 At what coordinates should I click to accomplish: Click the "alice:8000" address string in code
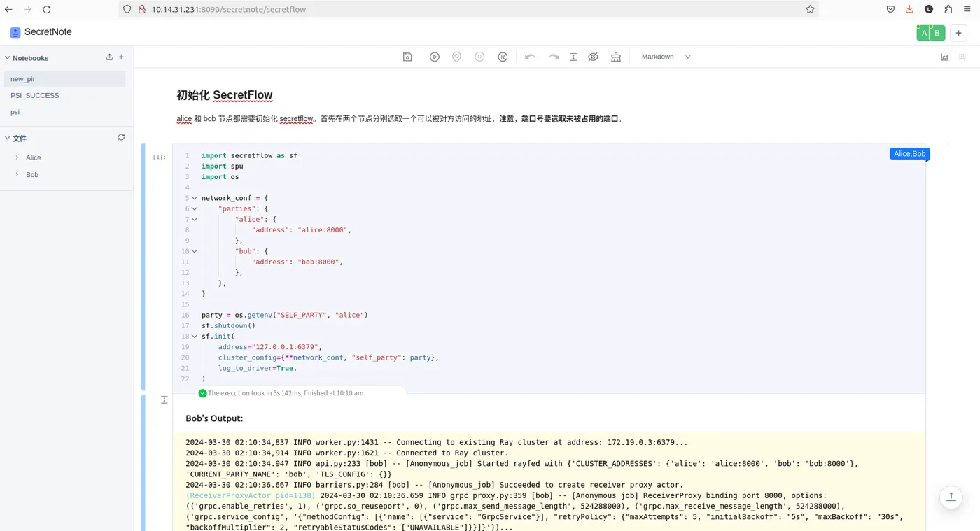(322, 229)
